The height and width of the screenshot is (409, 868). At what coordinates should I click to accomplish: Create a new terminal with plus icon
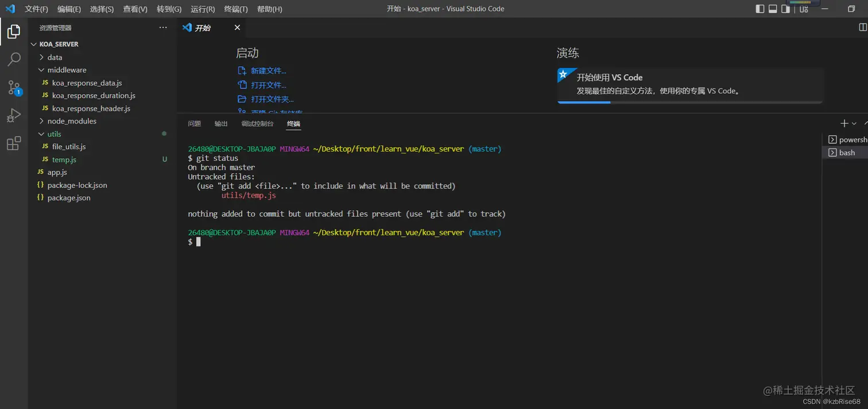844,124
